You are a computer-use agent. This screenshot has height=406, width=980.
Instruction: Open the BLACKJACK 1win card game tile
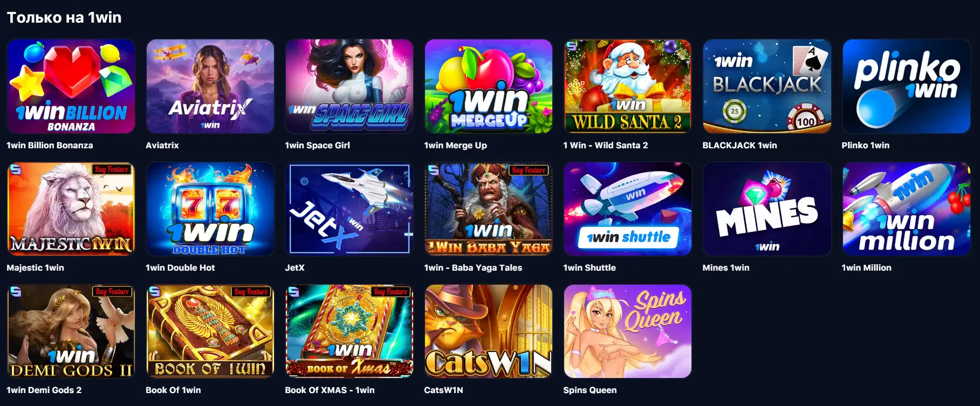[x=766, y=86]
